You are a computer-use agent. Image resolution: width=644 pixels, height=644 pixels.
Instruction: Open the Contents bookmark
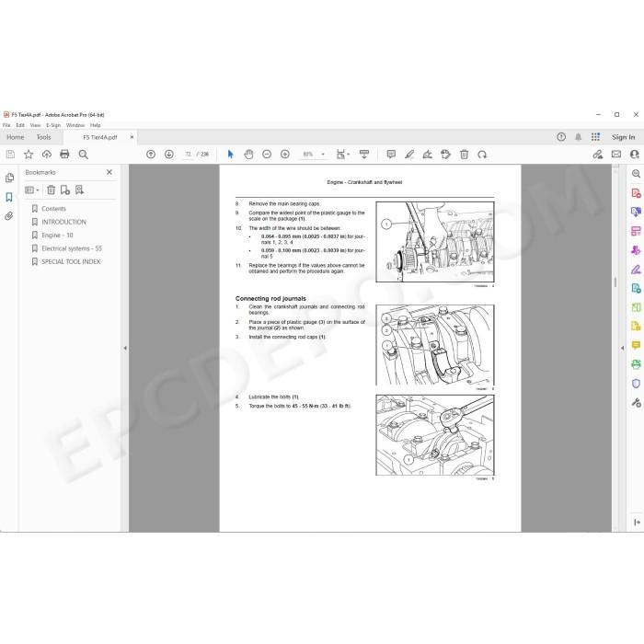click(x=53, y=209)
